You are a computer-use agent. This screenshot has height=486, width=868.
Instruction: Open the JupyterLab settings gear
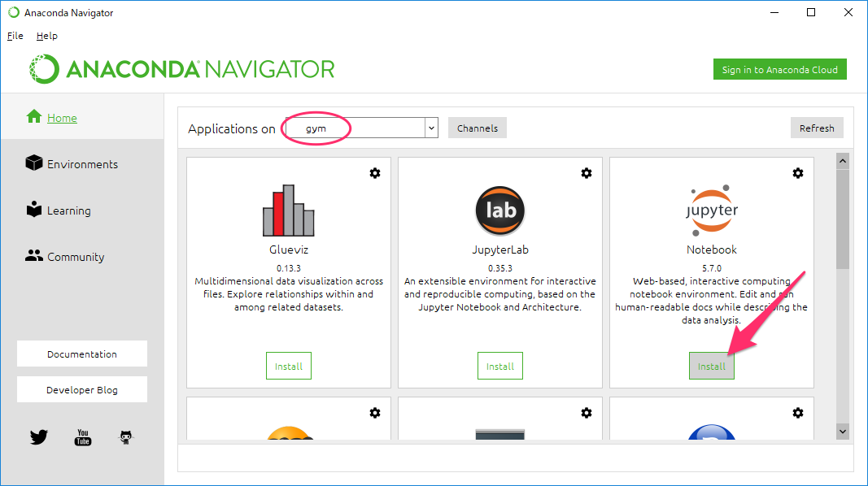[587, 173]
